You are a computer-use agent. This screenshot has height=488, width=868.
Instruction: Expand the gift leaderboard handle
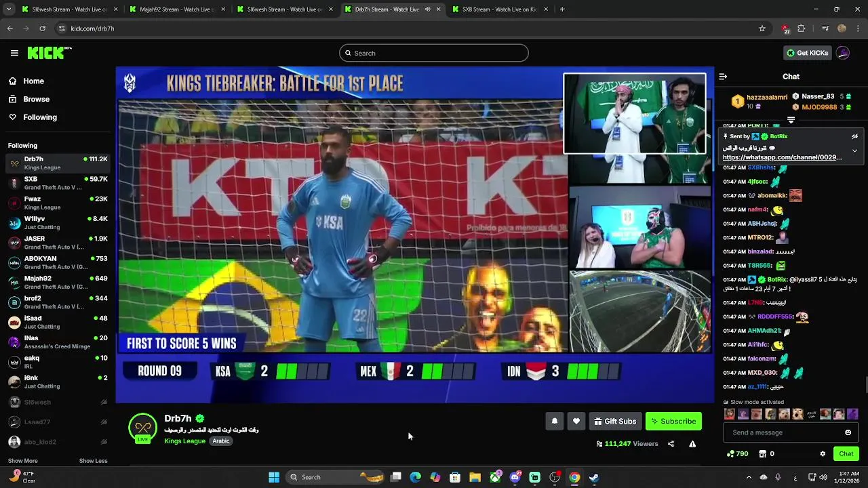tap(791, 120)
